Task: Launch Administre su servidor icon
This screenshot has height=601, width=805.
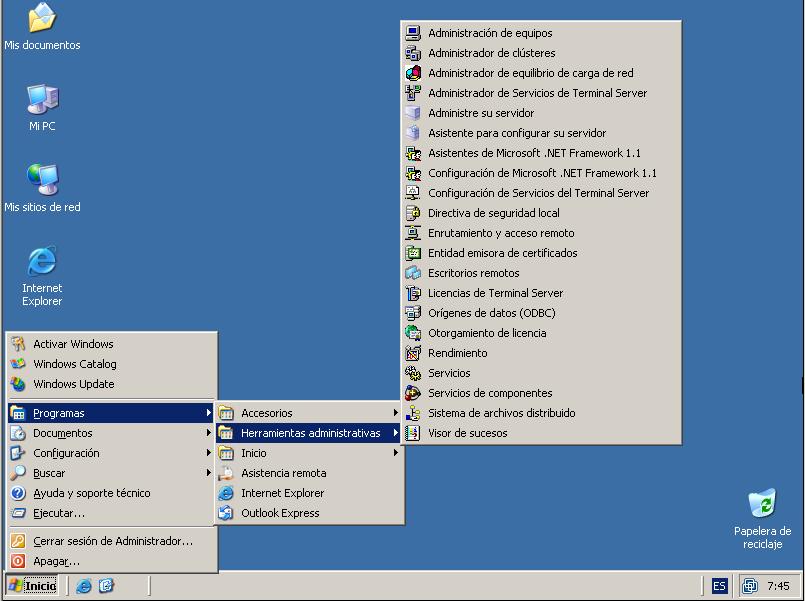Action: 413,113
